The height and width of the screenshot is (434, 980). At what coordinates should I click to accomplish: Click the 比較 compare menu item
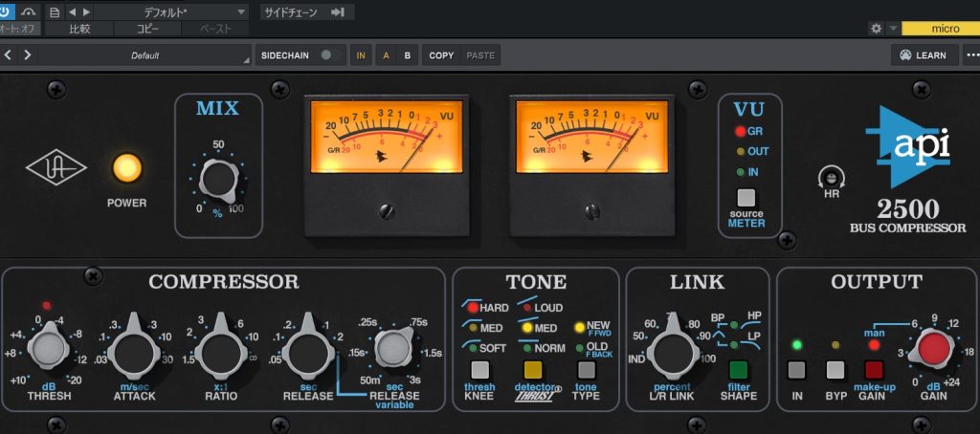click(x=80, y=29)
